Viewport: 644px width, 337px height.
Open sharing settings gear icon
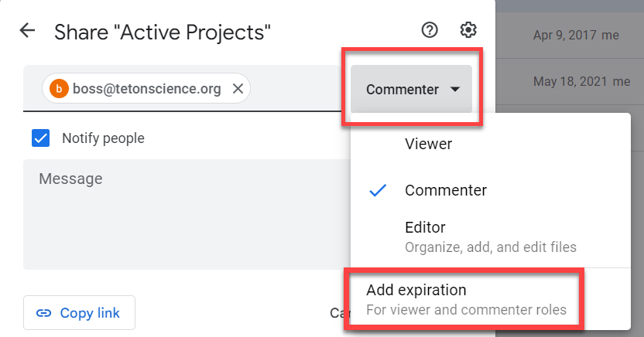coord(468,30)
